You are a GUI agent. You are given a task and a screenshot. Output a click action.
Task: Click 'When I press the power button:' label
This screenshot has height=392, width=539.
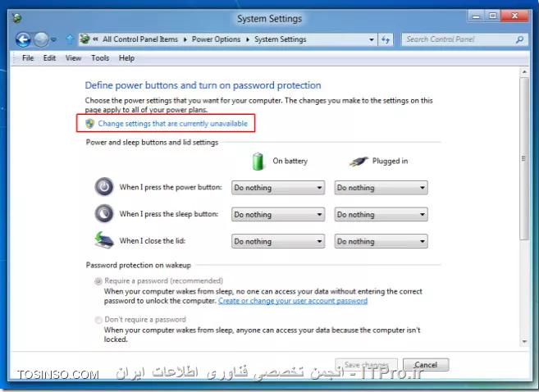pos(171,187)
